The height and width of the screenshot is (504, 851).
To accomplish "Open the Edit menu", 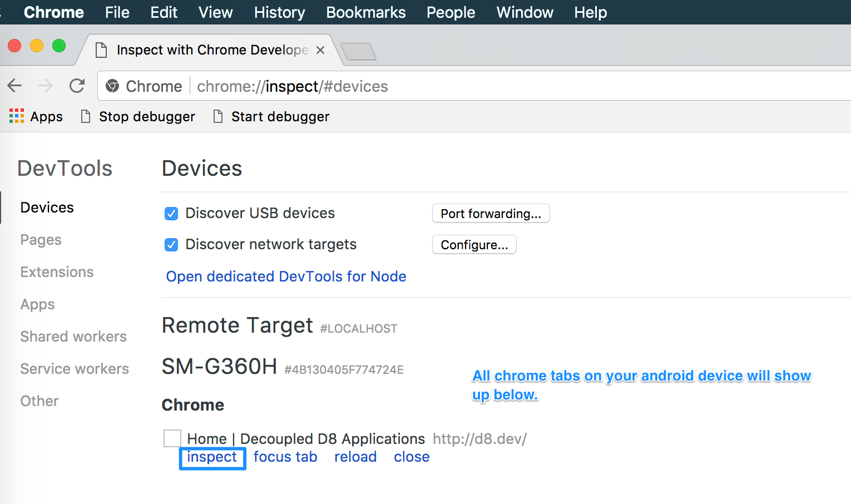I will [164, 12].
